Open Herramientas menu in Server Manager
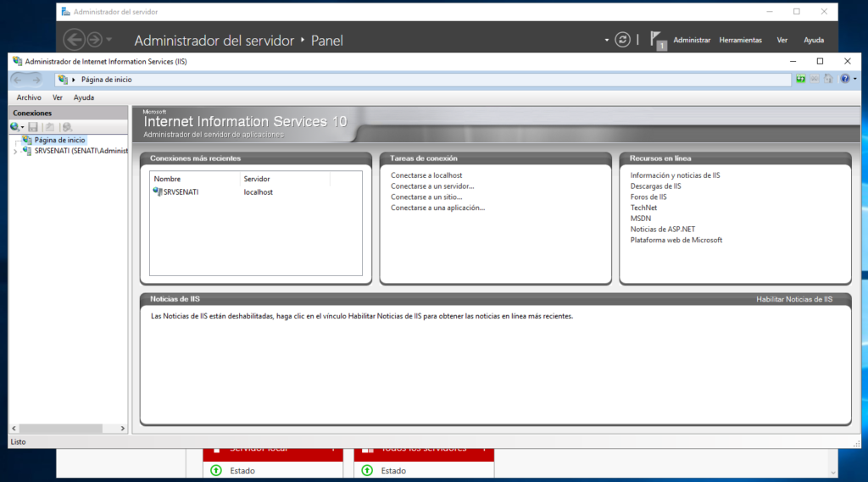This screenshot has width=868, height=482. coord(740,41)
